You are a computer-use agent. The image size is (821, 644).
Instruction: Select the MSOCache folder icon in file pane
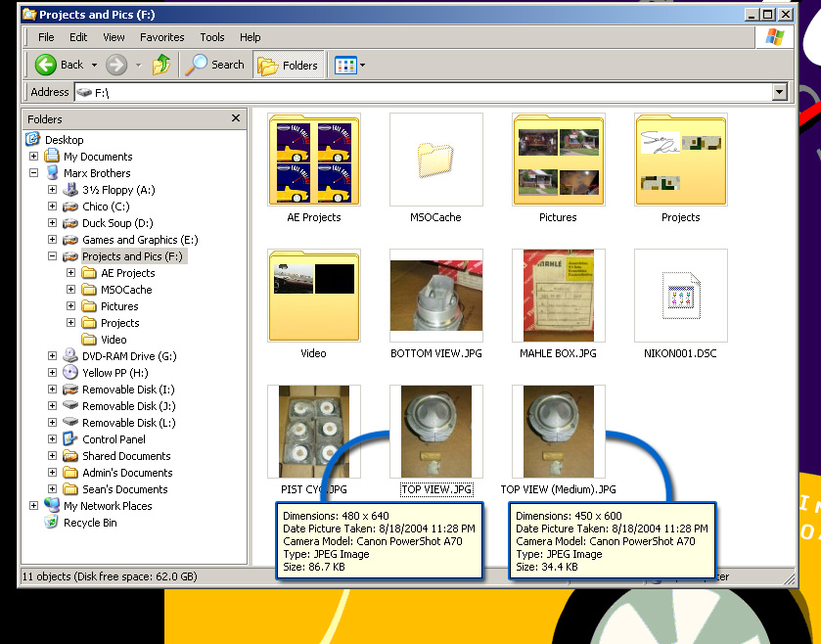pyautogui.click(x=436, y=160)
